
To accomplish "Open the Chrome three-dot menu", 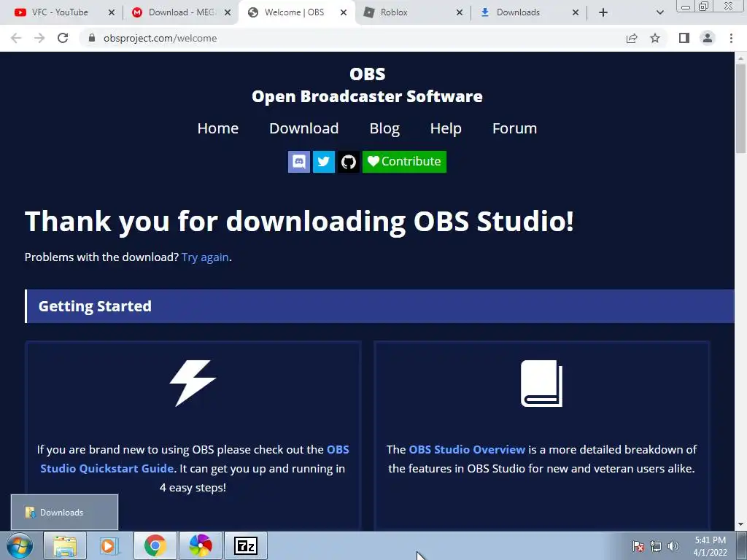I will coord(731,38).
